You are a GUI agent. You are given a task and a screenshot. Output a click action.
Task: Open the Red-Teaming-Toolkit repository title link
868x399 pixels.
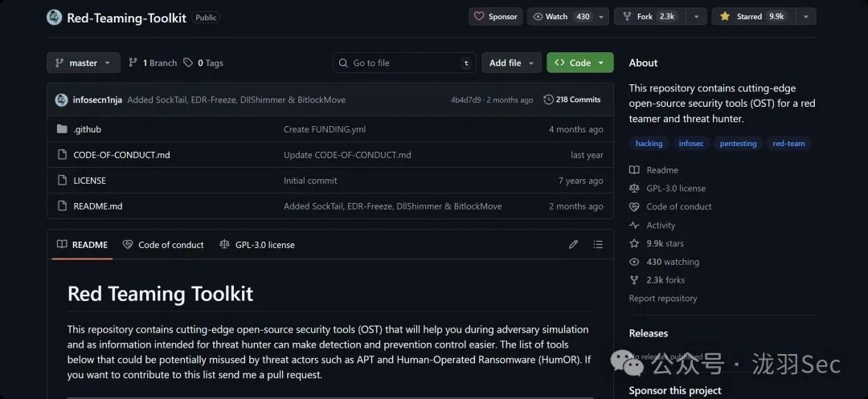127,18
